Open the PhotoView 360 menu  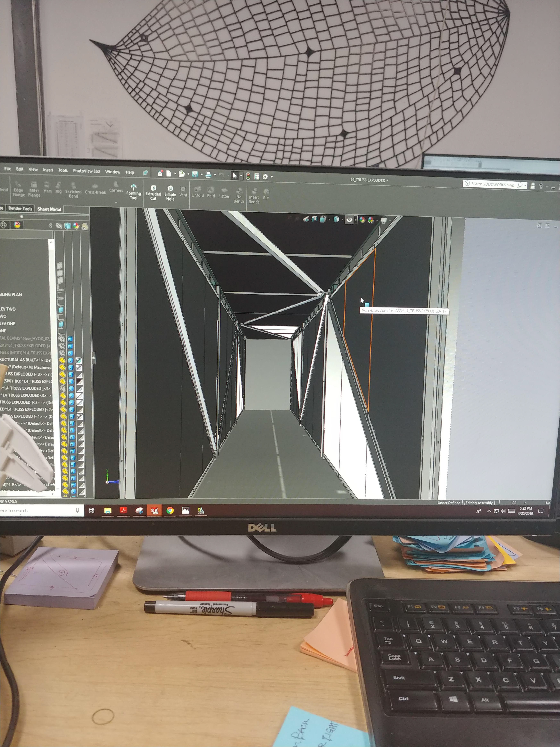[x=86, y=171]
